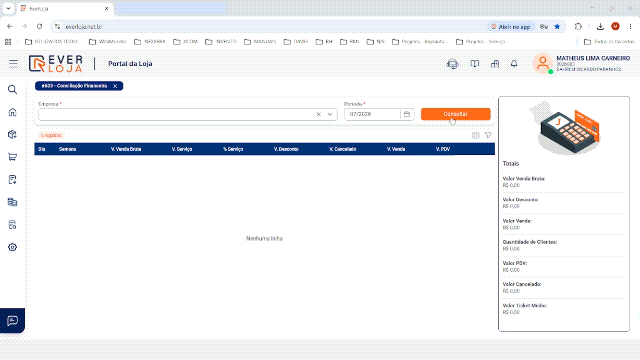Viewport: 640px width, 360px height.
Task: Bookmark page with the star icon
Action: point(557,27)
